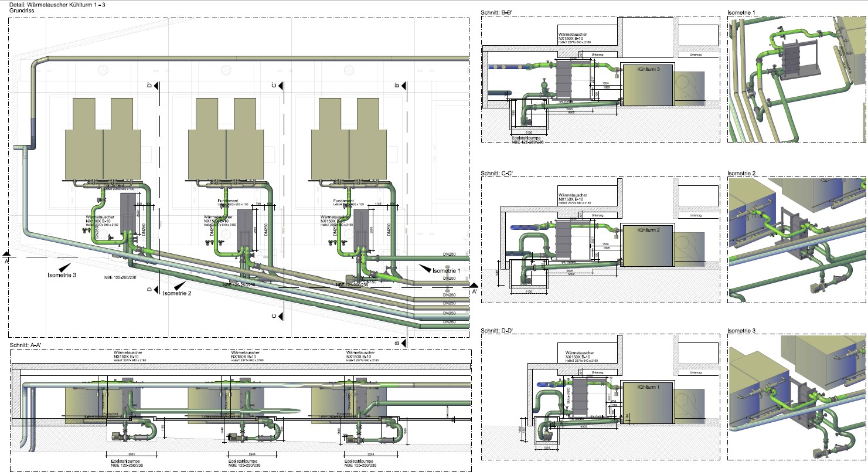Image resolution: width=868 pixels, height=475 pixels.
Task: Click the topmost 'DN250' pipe label at plan's right edge
Action: (449, 255)
